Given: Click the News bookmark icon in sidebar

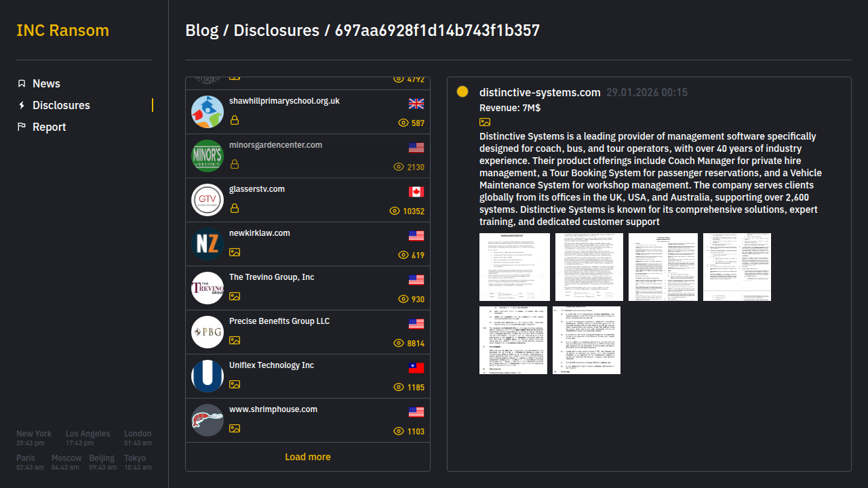Looking at the screenshot, I should point(22,83).
